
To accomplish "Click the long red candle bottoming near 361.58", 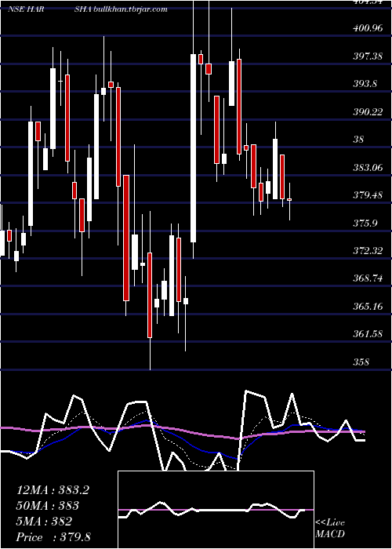I will tap(150, 295).
